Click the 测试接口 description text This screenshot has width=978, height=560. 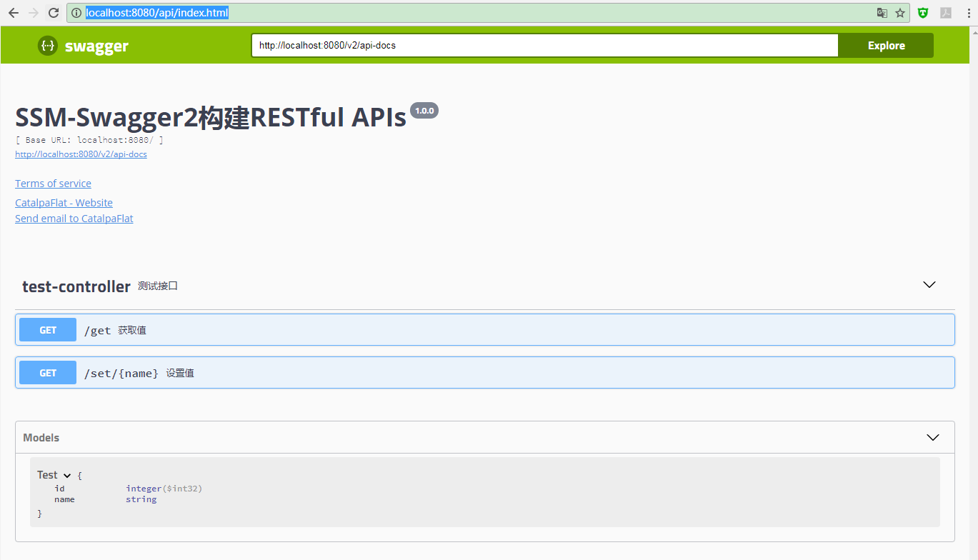[x=158, y=286]
